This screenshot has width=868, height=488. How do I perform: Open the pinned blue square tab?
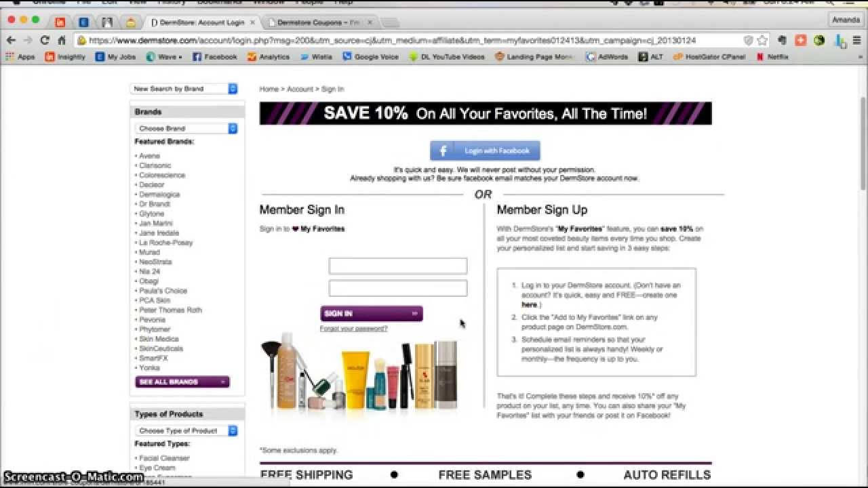point(83,22)
